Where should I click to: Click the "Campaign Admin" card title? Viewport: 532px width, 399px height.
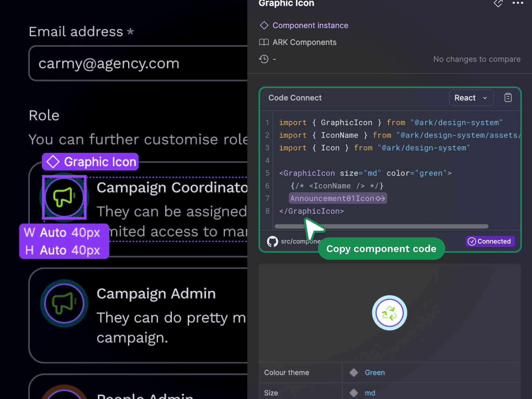pos(156,294)
